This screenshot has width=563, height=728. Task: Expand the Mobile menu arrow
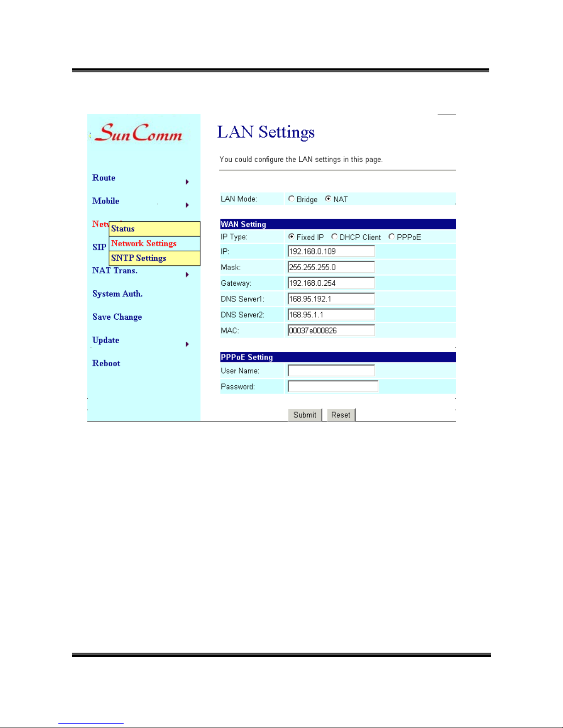point(187,205)
